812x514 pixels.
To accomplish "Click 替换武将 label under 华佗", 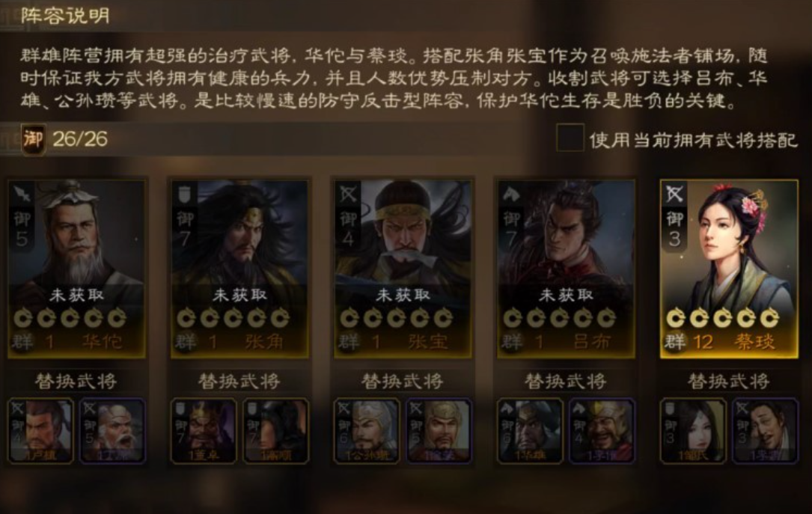I will click(76, 382).
